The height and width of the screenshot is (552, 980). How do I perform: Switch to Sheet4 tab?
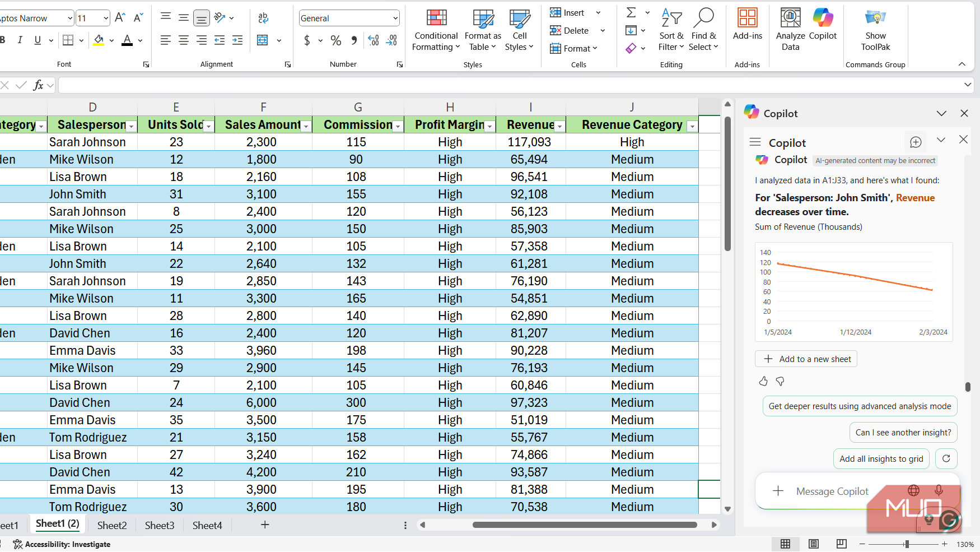point(207,525)
